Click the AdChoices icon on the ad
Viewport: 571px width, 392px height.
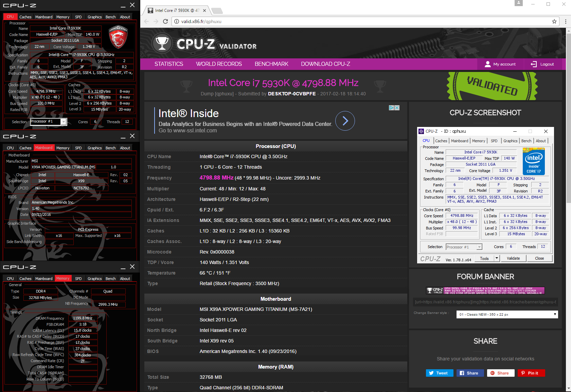[x=391, y=108]
